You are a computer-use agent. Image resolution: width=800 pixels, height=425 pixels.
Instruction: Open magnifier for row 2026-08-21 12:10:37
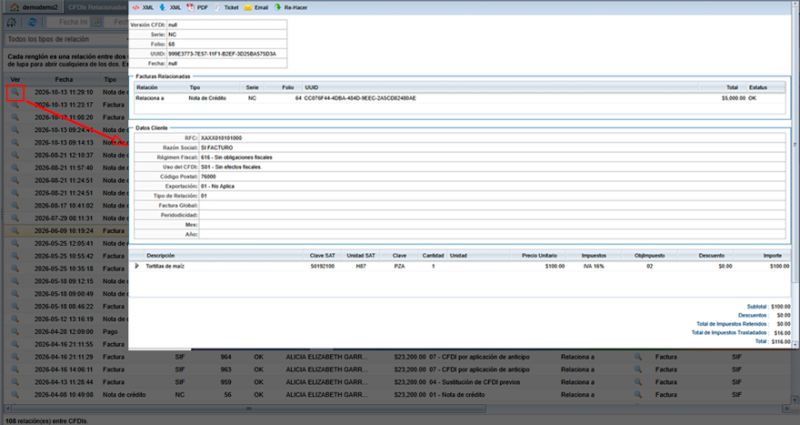(15, 155)
